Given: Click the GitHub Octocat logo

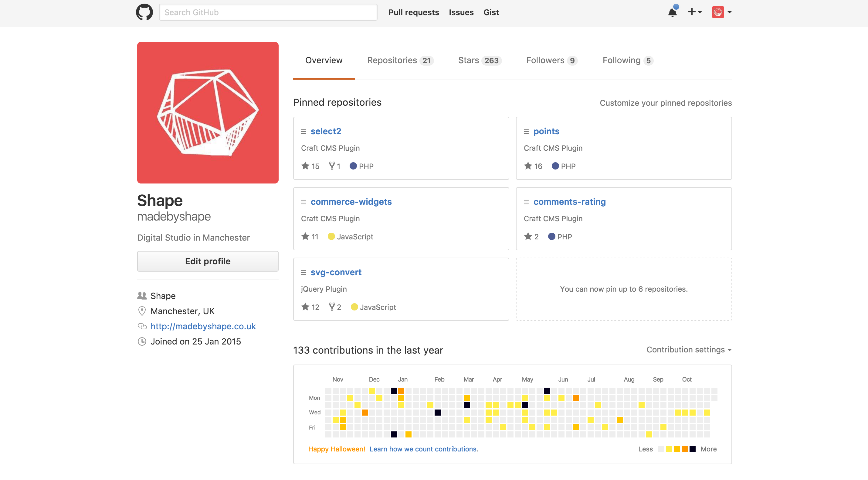Looking at the screenshot, I should click(144, 12).
